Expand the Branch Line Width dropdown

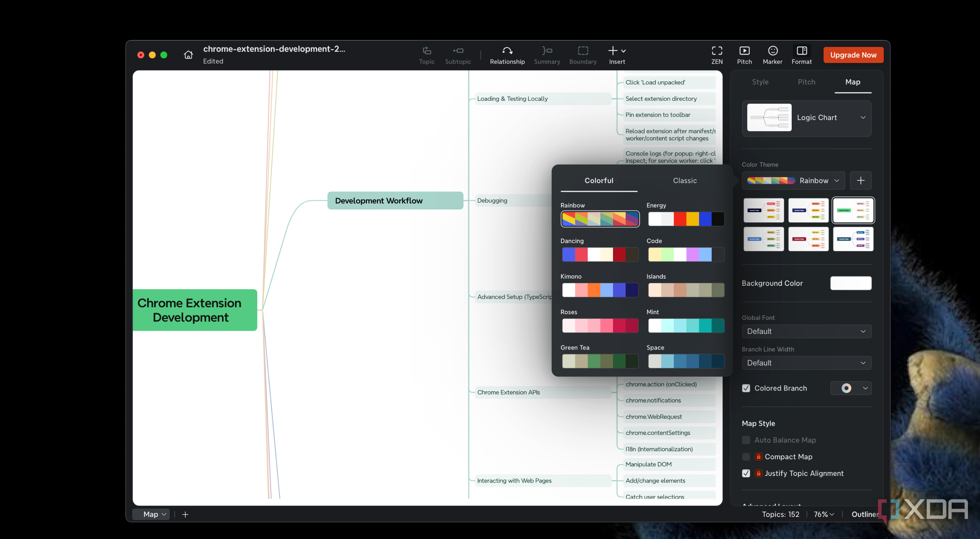[x=807, y=363]
